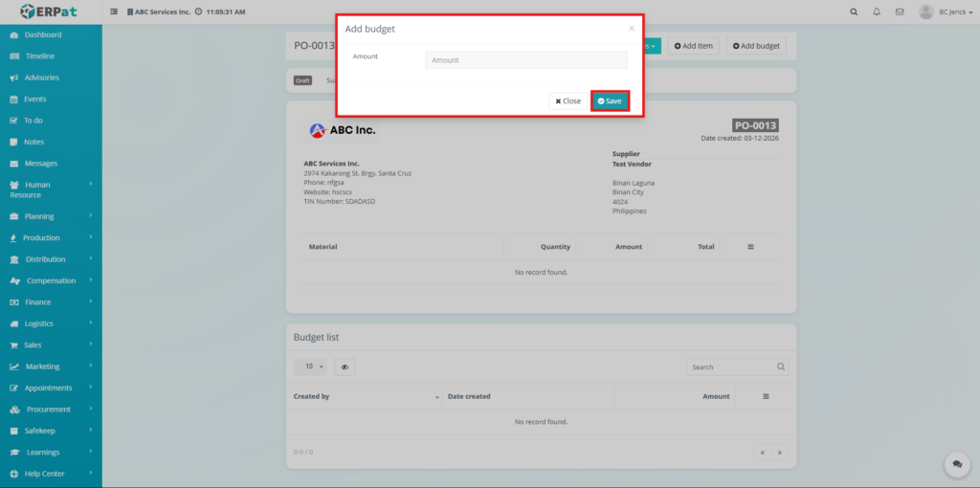This screenshot has width=980, height=488.
Task: Go to Dashboard in the sidebar
Action: pyautogui.click(x=42, y=34)
